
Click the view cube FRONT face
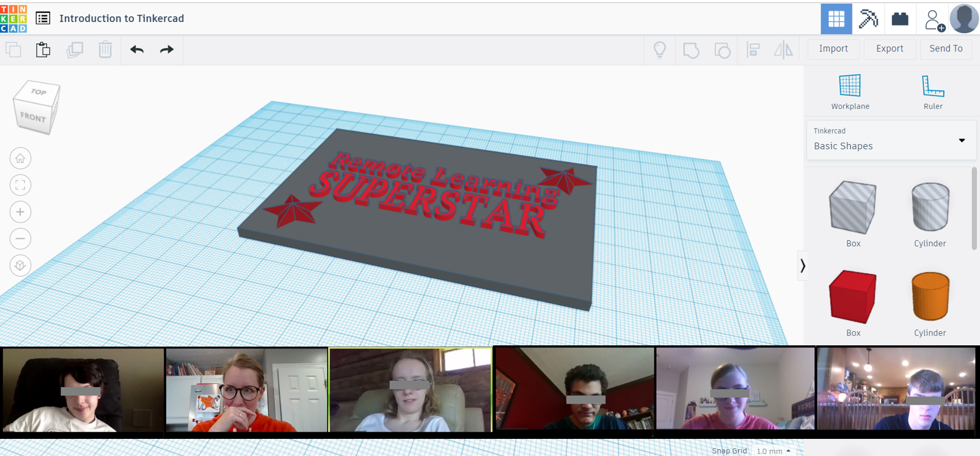(x=33, y=117)
